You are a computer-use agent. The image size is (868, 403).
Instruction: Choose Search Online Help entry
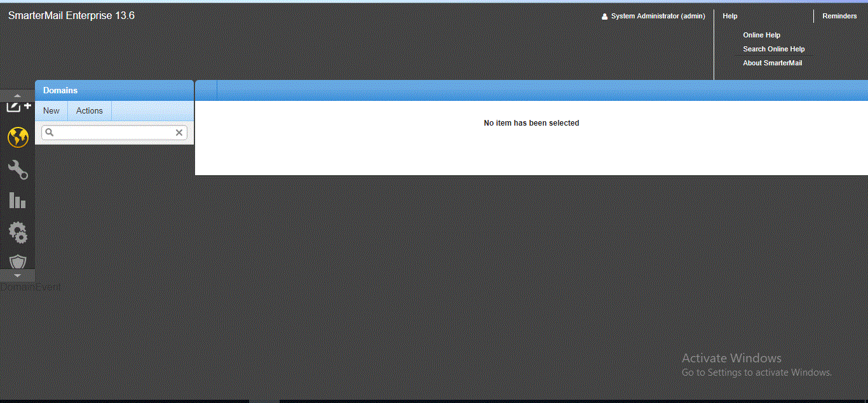coord(773,49)
